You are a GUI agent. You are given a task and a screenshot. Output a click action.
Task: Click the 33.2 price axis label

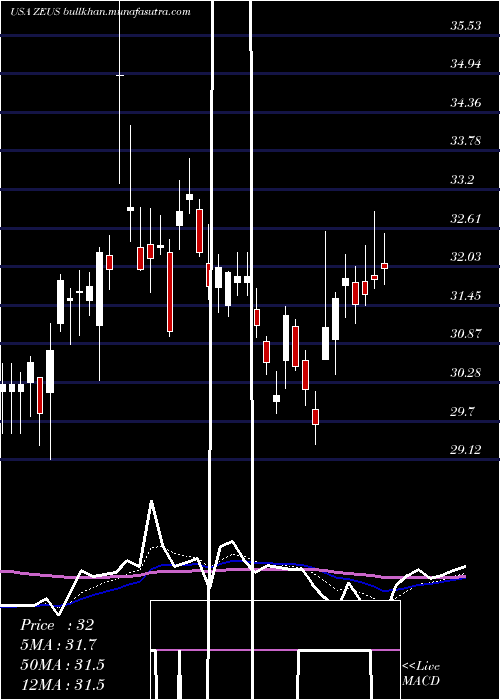462,180
